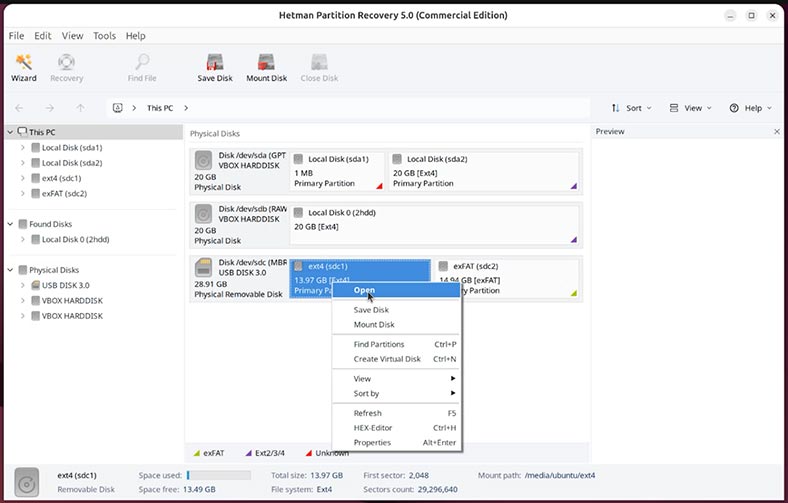
Task: Select Local Disk (sda2) partition tile
Action: coord(484,171)
